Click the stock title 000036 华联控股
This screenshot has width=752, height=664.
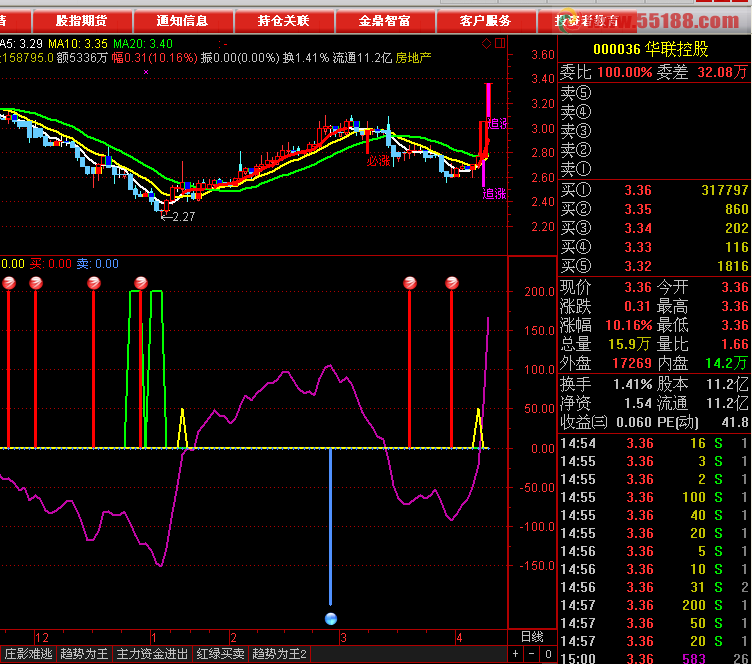click(x=651, y=49)
